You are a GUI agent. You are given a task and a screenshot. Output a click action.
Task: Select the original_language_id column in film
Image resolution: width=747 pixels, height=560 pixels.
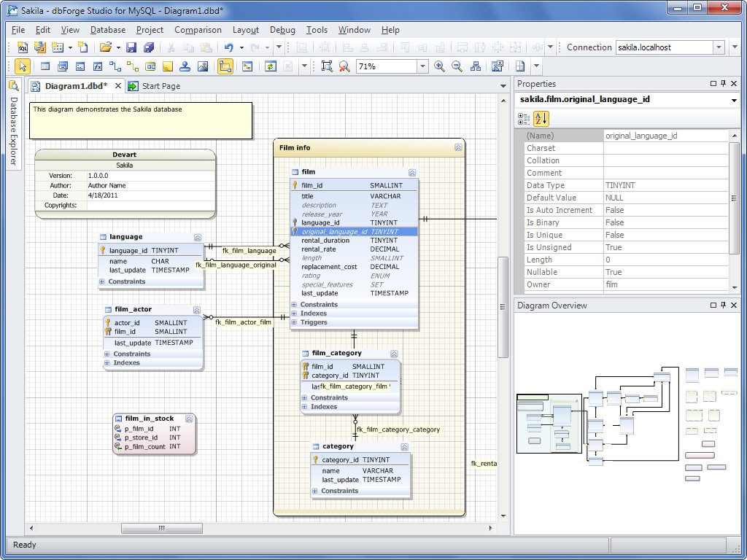click(x=354, y=231)
